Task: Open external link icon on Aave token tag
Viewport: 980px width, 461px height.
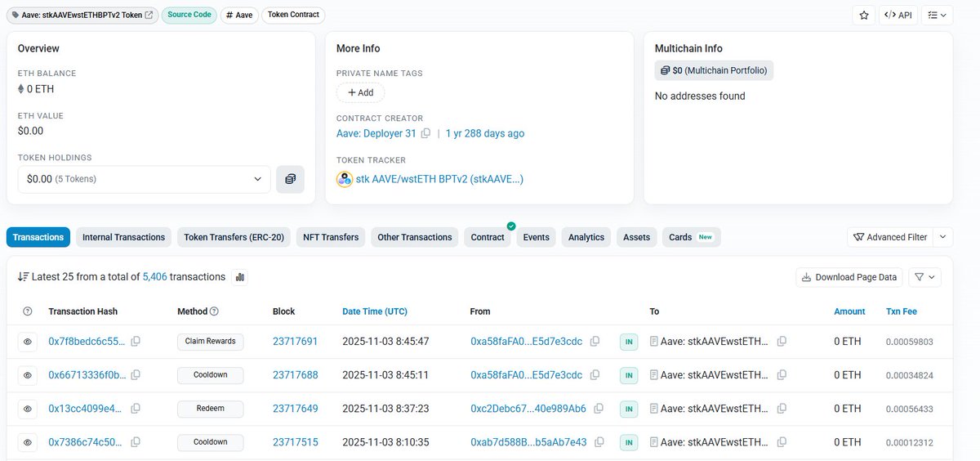Action: [149, 15]
